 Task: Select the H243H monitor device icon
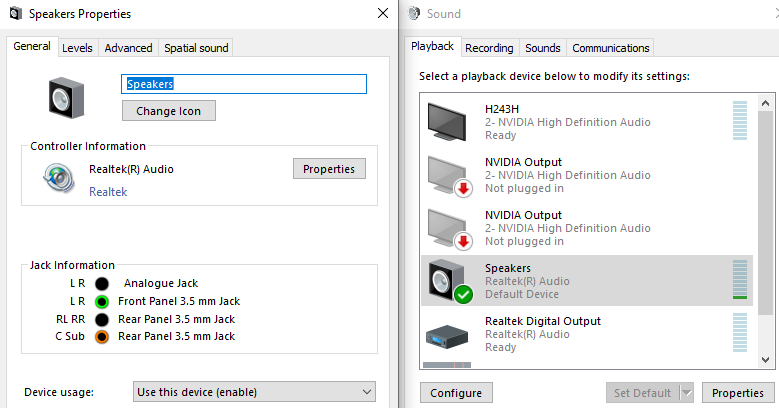pos(447,122)
